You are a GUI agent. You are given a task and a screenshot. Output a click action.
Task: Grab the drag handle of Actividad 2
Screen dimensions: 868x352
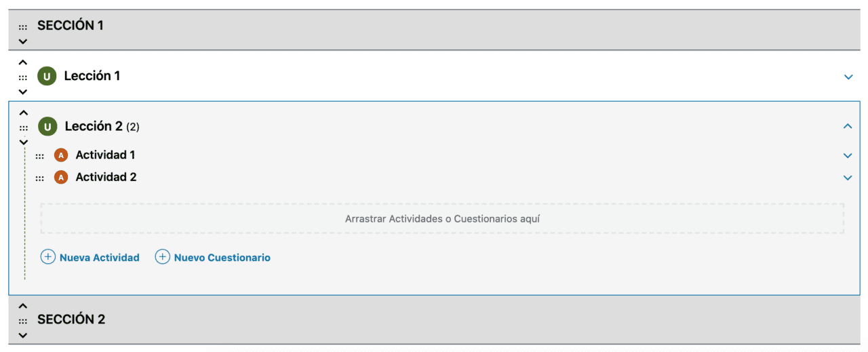point(39,178)
